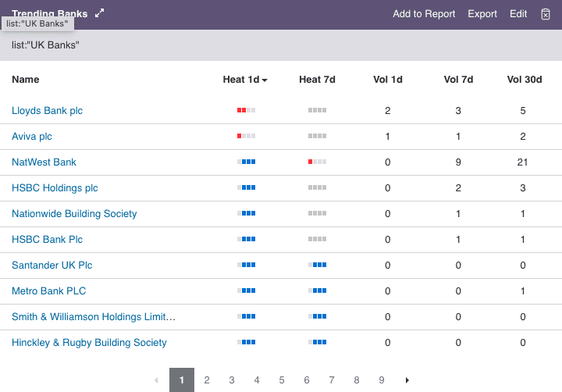This screenshot has width=562, height=392.
Task: Click Lloyds Bank Vol 1d value 2
Action: point(387,110)
